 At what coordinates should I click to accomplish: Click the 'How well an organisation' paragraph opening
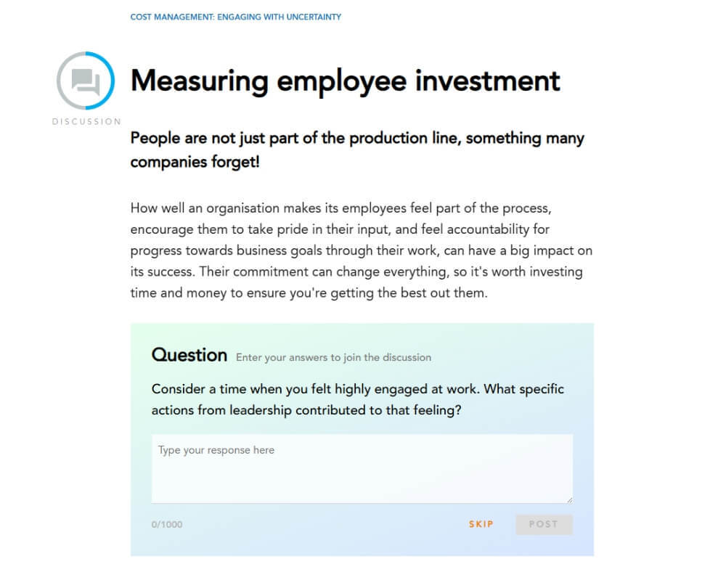[x=203, y=208]
